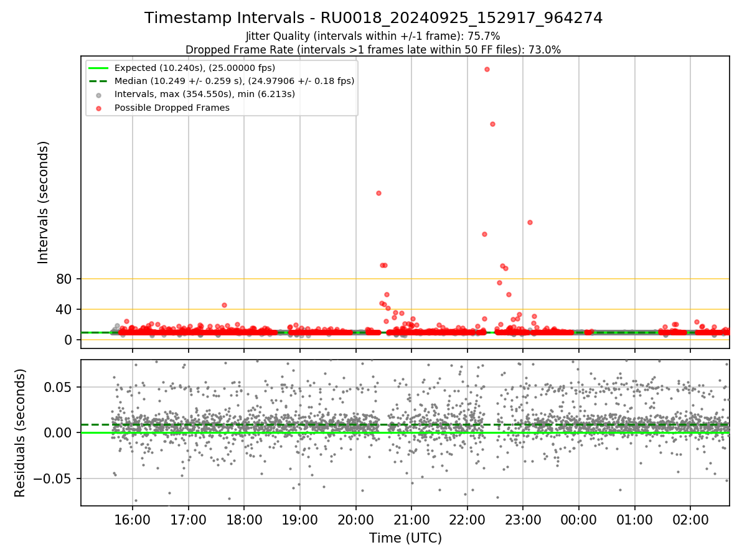Viewport: 747px width, 560px height.
Task: Click the −0.05 tick on the residuals axis
Action: (x=53, y=478)
